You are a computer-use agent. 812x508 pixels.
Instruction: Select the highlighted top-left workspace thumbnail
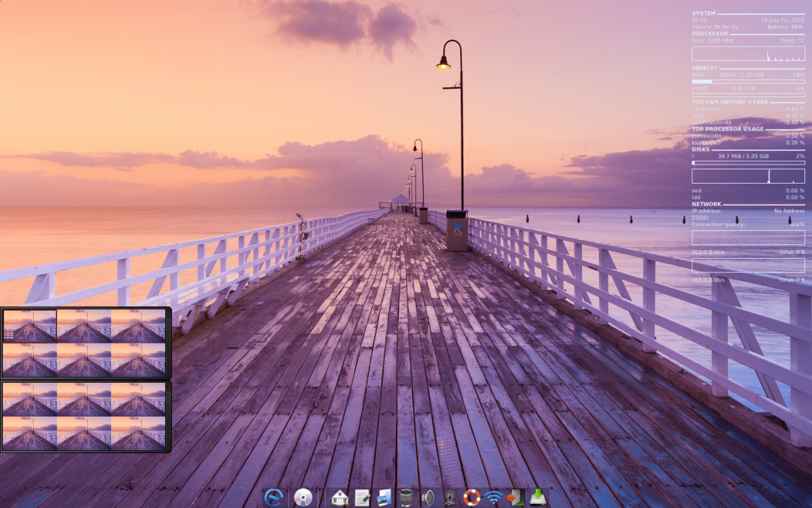(30, 325)
